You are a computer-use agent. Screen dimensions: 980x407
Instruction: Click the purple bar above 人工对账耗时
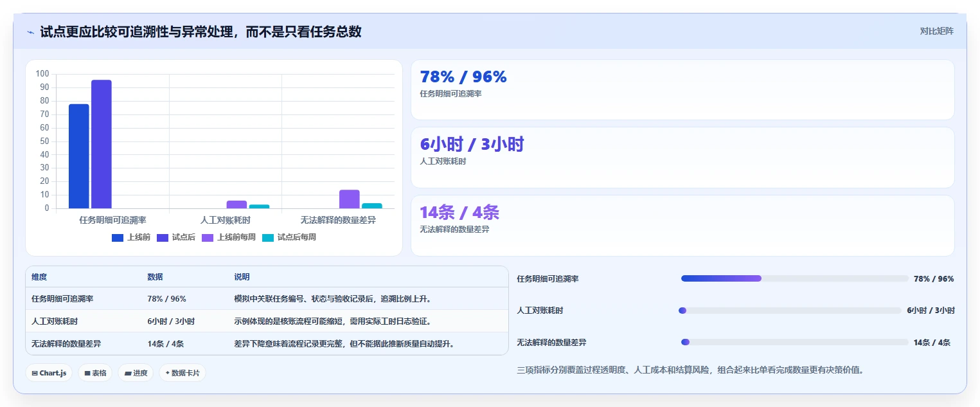click(x=236, y=204)
